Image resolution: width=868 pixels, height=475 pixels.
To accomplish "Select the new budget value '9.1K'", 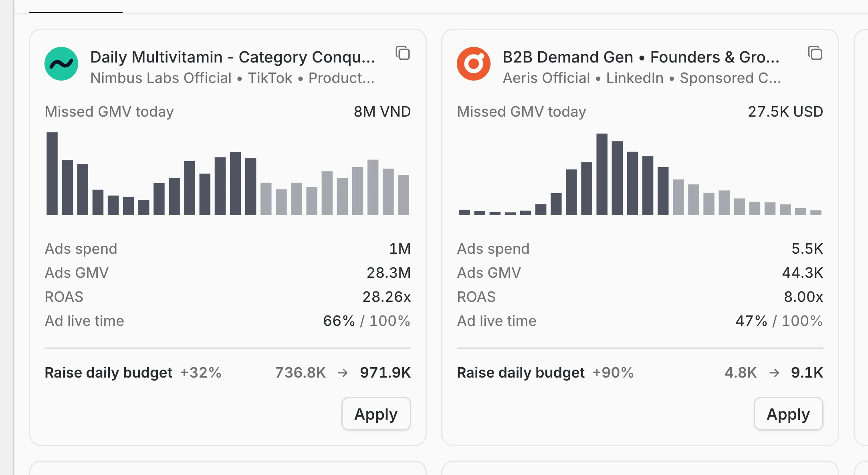I will point(807,372).
